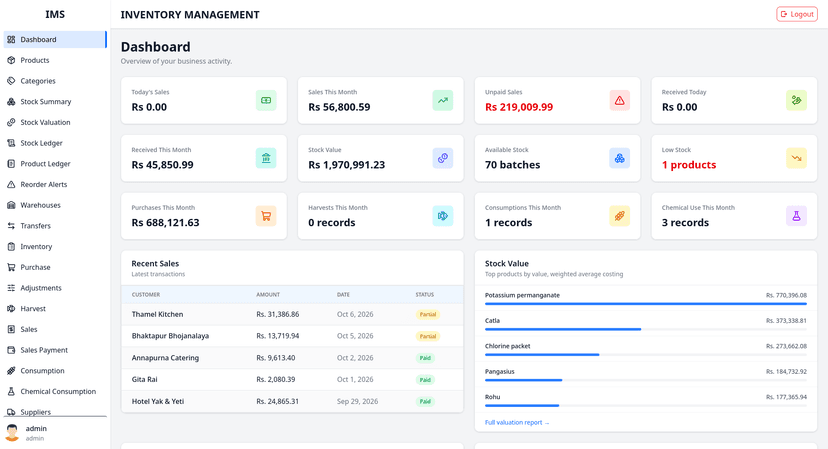The image size is (828, 449).
Task: Click the Transfers arrows icon
Action: tap(11, 226)
